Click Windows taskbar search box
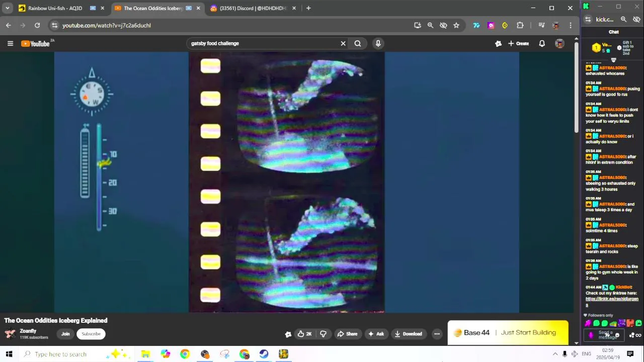 click(77, 354)
